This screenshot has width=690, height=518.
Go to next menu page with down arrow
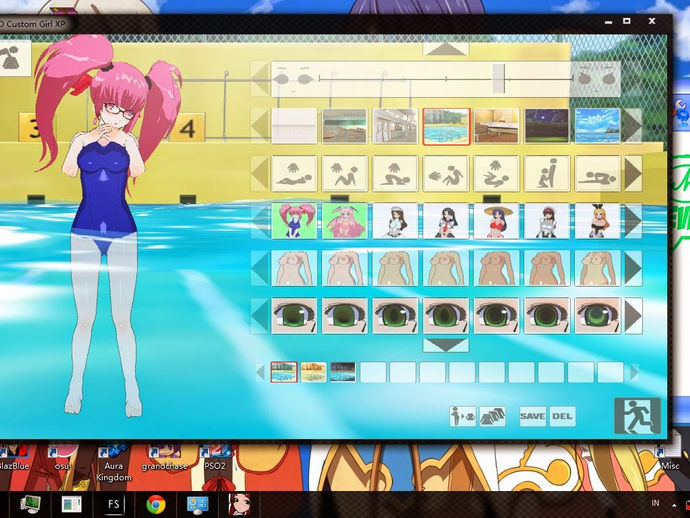point(446,345)
